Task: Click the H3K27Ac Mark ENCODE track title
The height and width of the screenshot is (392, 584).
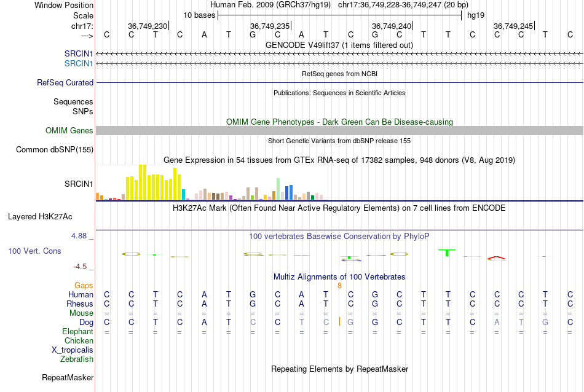Action: click(339, 208)
